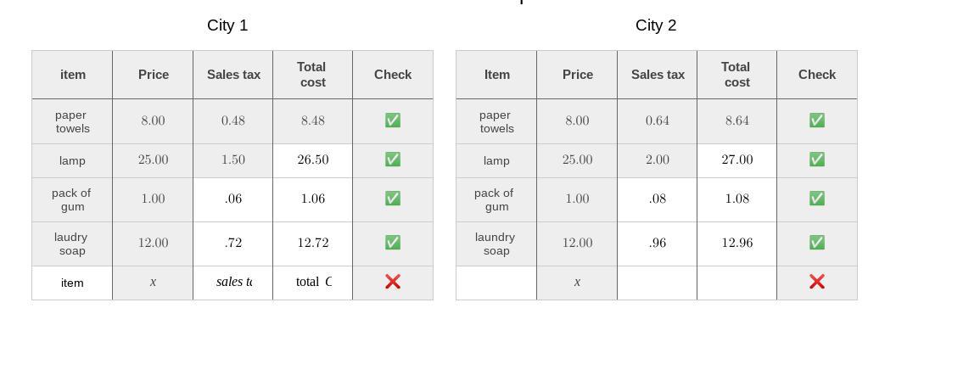Click City 2 lamp row check mark
The width and height of the screenshot is (980, 381).
(817, 160)
